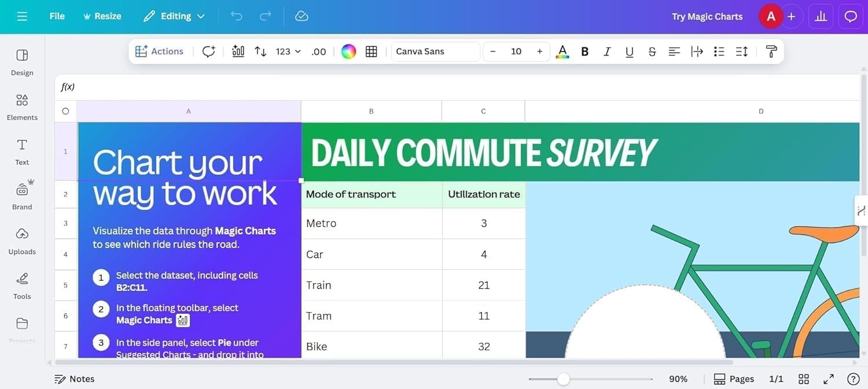Image resolution: width=868 pixels, height=389 pixels.
Task: Click the increase font size plus button
Action: click(539, 51)
